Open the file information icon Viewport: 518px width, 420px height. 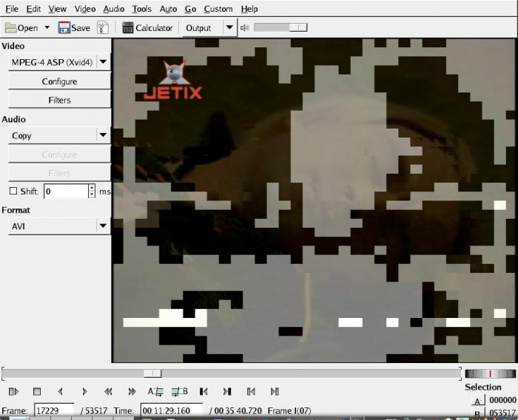(102, 28)
